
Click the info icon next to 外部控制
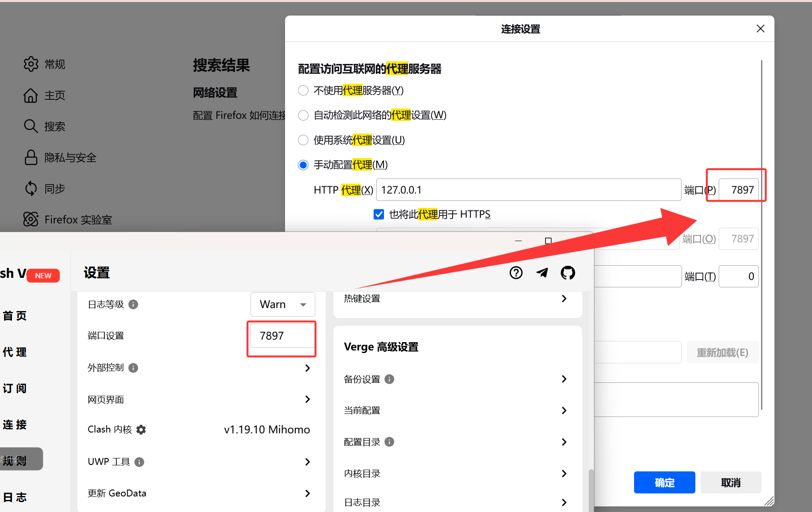coord(133,368)
